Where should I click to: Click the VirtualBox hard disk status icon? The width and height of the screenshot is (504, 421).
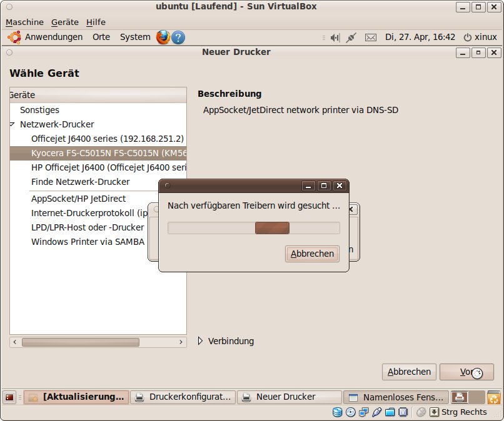click(x=338, y=412)
